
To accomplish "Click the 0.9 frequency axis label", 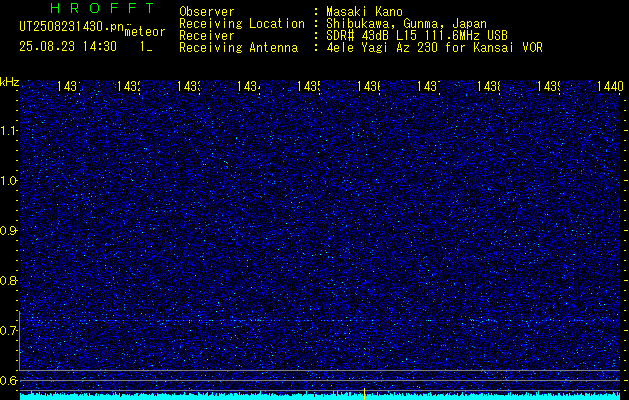I will [8, 231].
